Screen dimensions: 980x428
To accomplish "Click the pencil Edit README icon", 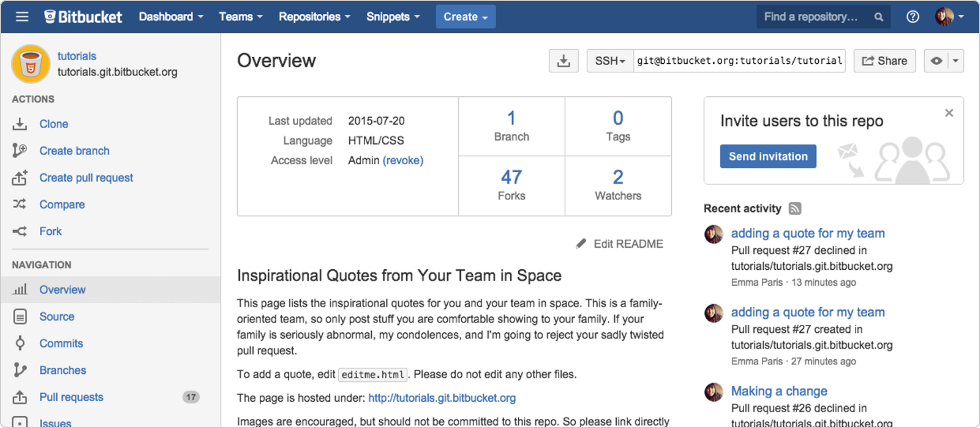I will 581,244.
